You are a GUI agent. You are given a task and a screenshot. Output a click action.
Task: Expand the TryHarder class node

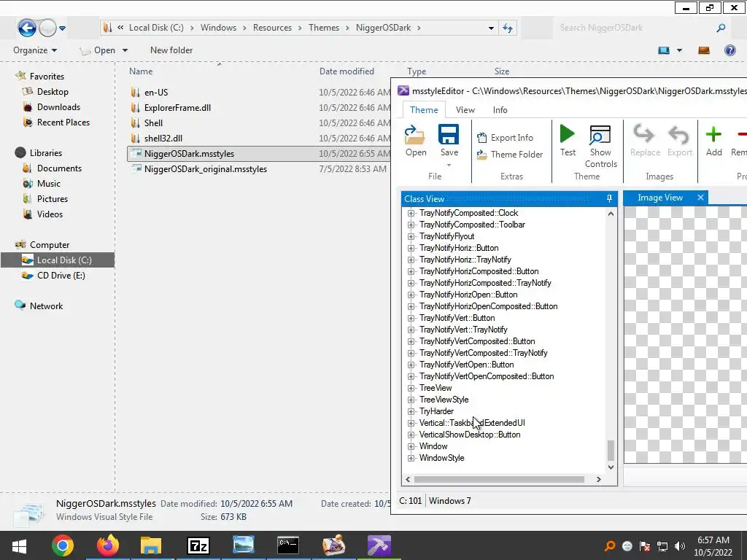click(x=411, y=411)
